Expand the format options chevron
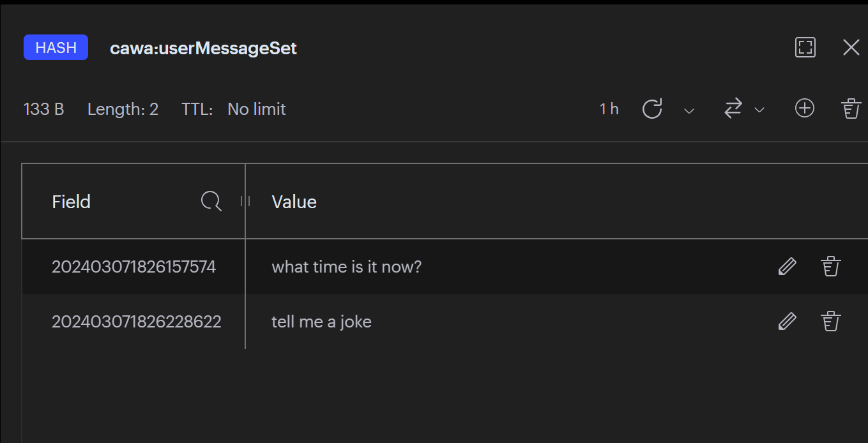Screen dimensions: 868x443 [759, 110]
